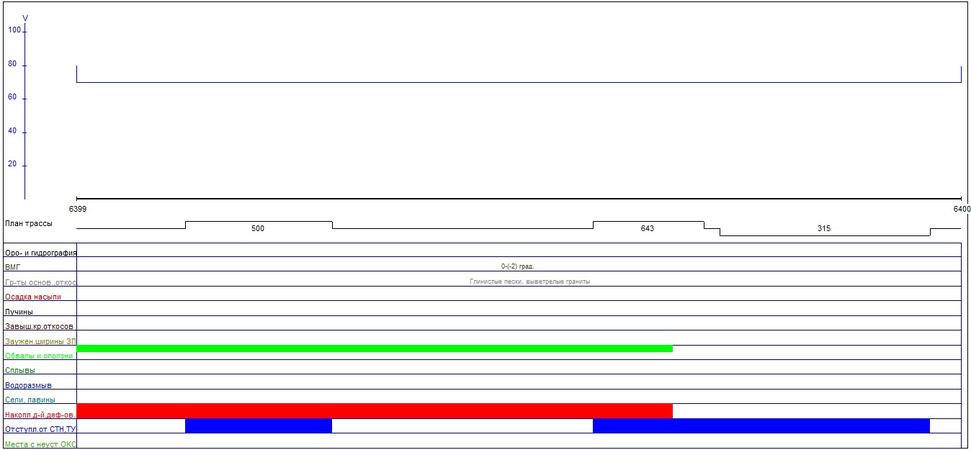The image size is (971, 450).
Task: Click the kilometer mark 6400
Action: [962, 209]
